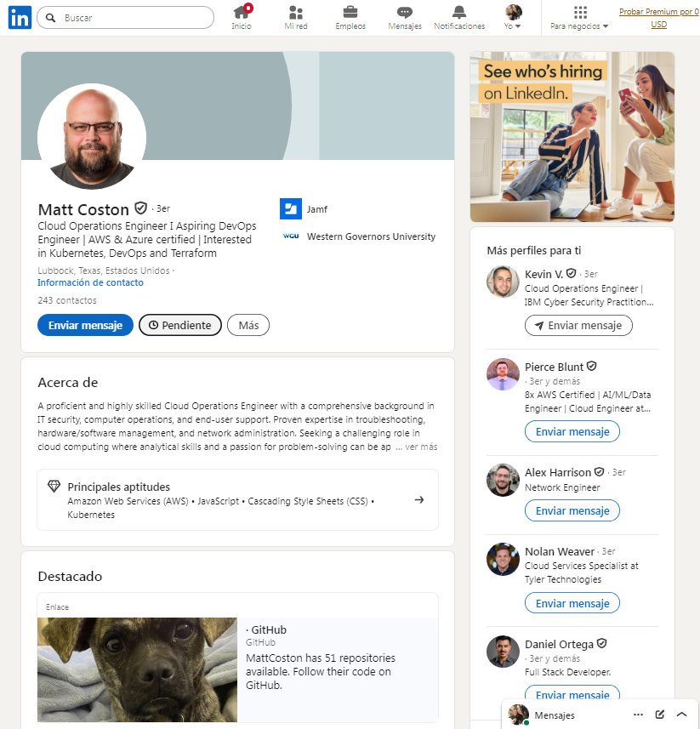Open the Mi red tab
The height and width of the screenshot is (729, 700).
coord(296,18)
